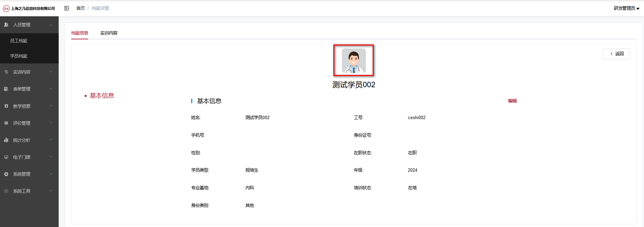Toggle the sidebar collapse hamburger icon
Screen dimensions: 644x227
click(66, 8)
